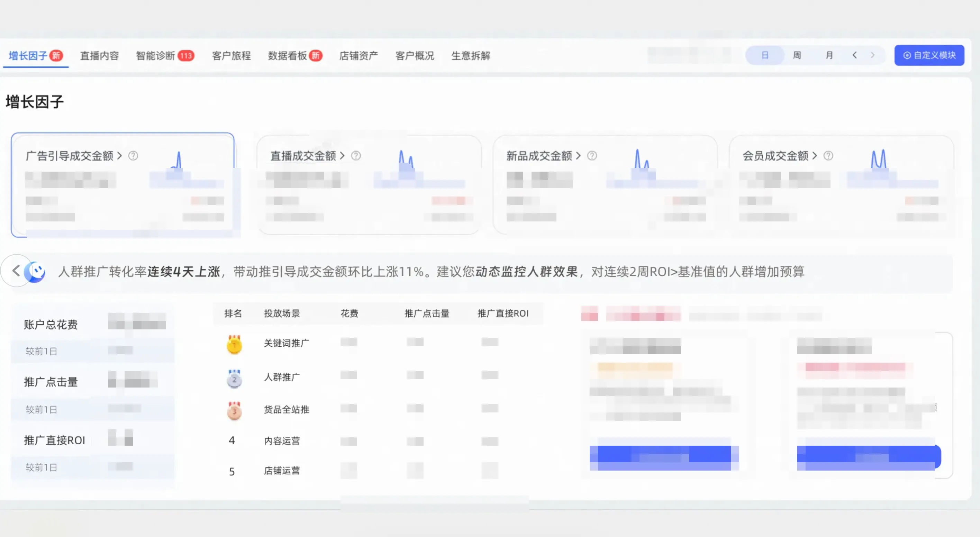
Task: Click the 新品成交金额 sparkline chart
Action: point(652,169)
